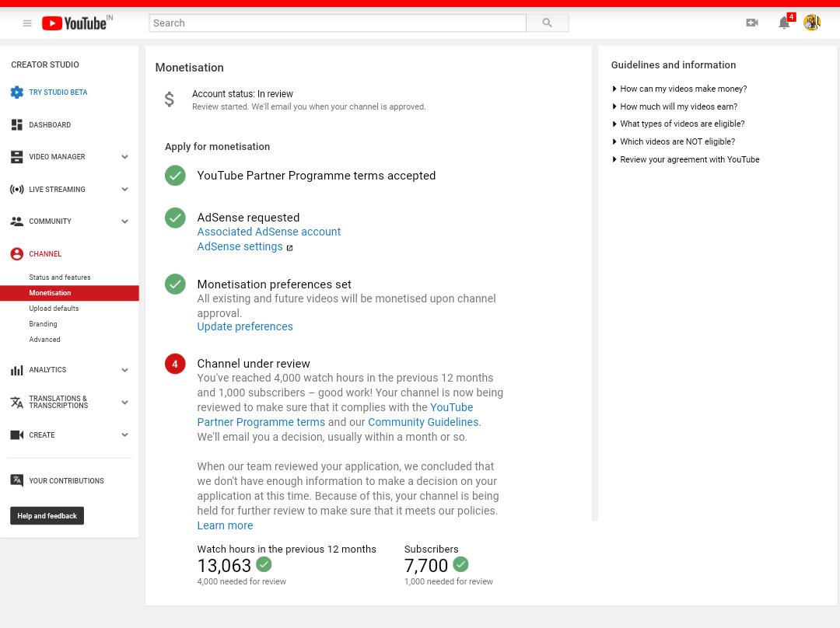Click the watch hours green checkmark
The image size is (840, 628).
264,564
